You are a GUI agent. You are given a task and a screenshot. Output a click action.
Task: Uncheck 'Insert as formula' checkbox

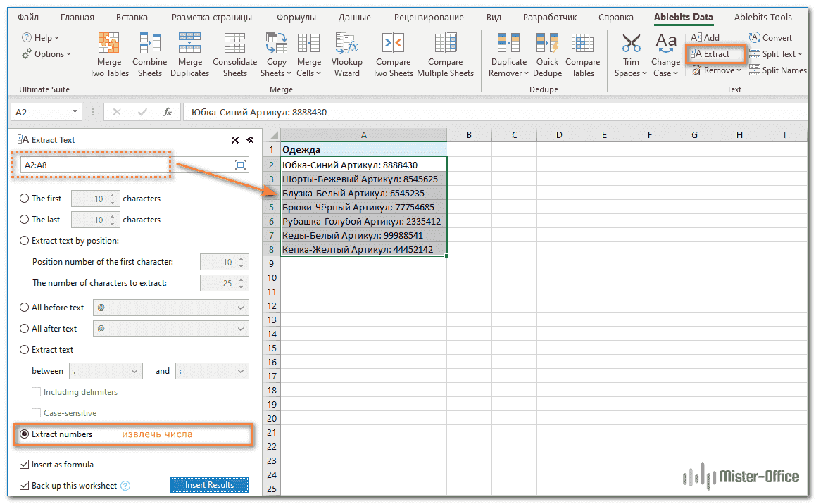pos(25,465)
